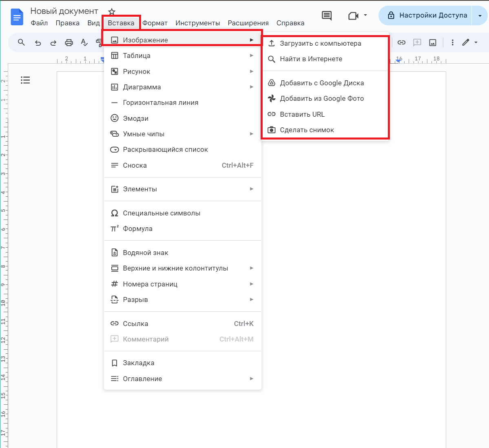Insert a Горизонтальная линия
This screenshot has width=489, height=448.
tap(182, 103)
